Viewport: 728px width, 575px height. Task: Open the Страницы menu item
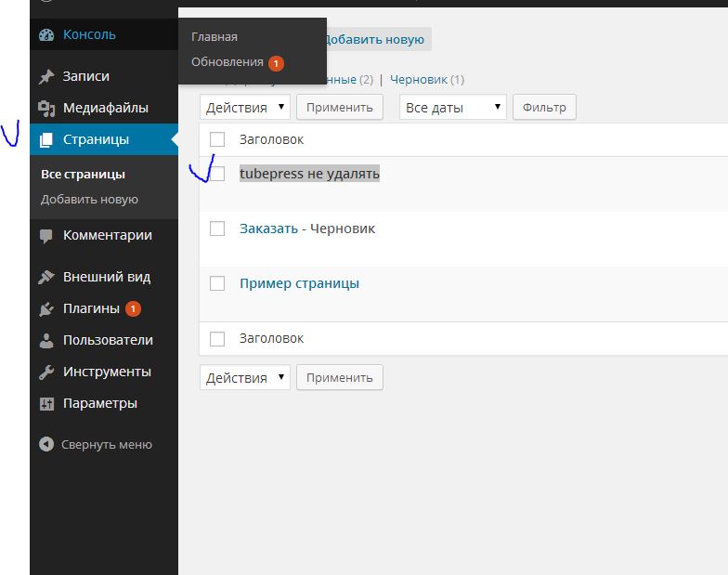(x=104, y=139)
